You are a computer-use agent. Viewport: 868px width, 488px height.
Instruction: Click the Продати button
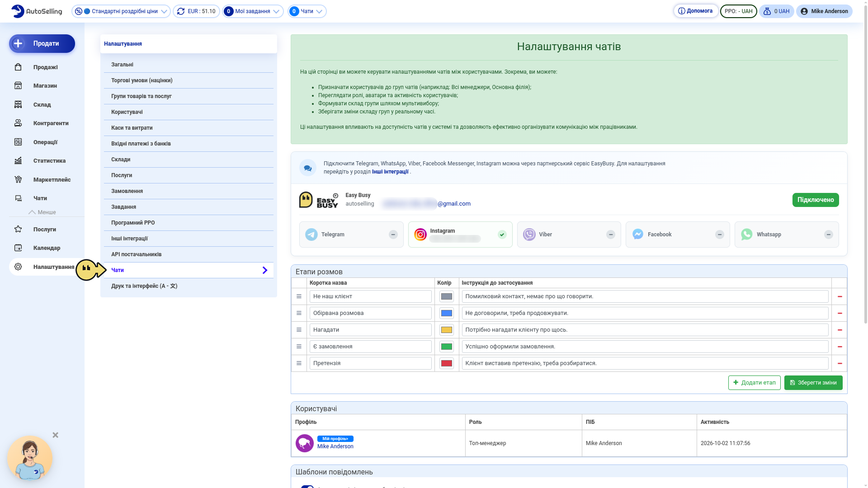(42, 44)
